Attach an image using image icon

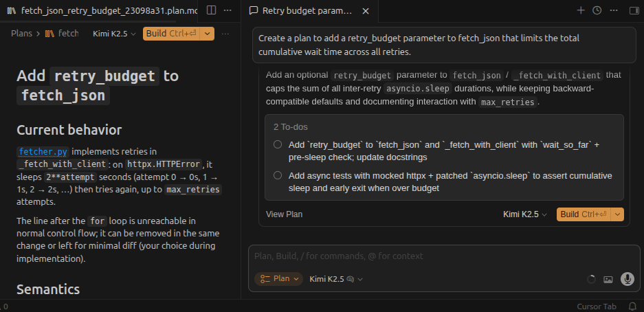[x=608, y=279]
